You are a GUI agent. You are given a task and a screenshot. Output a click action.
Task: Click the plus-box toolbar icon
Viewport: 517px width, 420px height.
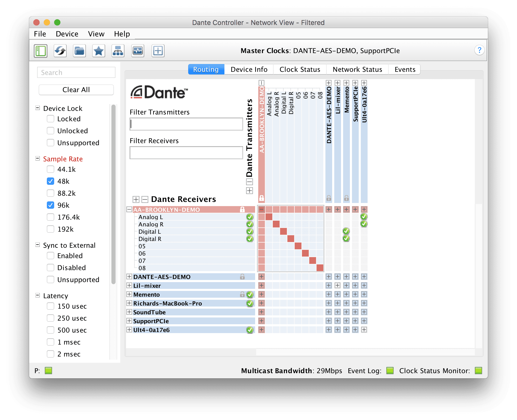click(x=158, y=51)
